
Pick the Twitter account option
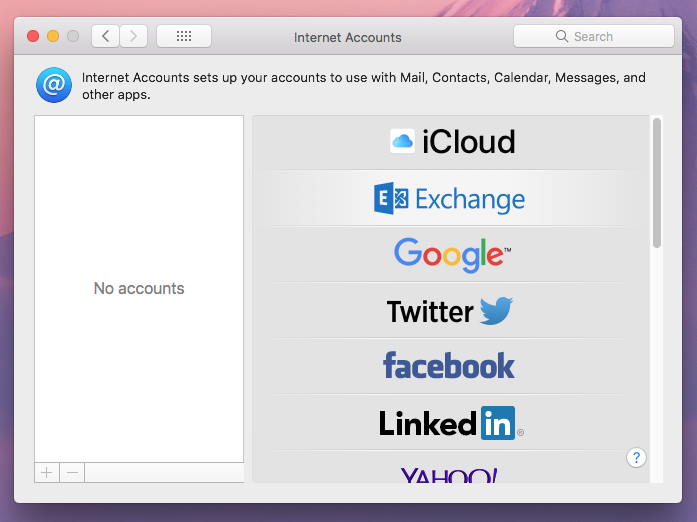(x=451, y=310)
